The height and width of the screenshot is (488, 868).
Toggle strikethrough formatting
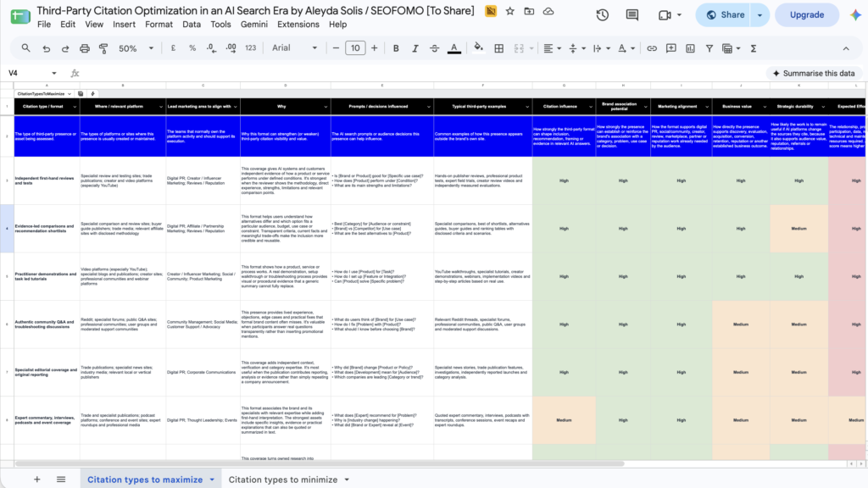coord(435,48)
